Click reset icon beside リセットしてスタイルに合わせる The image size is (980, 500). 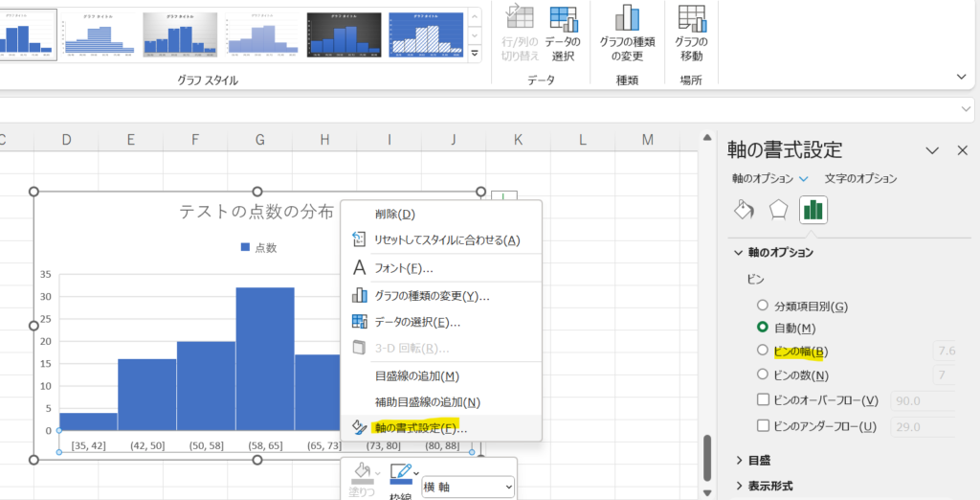(x=359, y=239)
